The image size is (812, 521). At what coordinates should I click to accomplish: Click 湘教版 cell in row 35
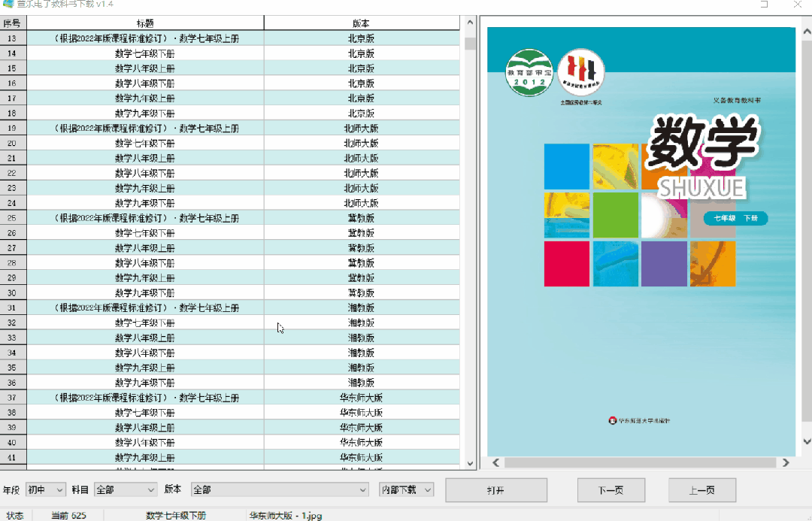click(x=362, y=368)
